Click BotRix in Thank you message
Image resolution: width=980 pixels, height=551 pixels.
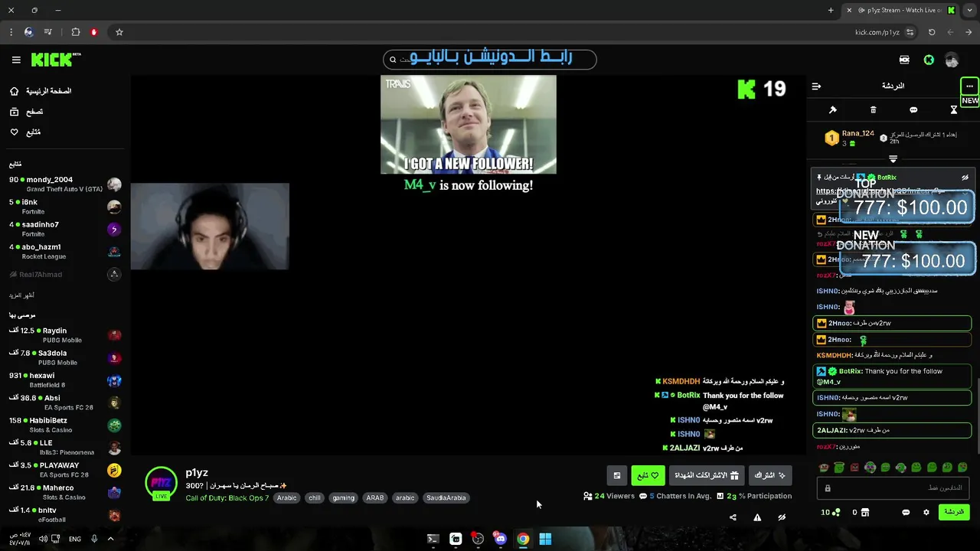coord(851,371)
